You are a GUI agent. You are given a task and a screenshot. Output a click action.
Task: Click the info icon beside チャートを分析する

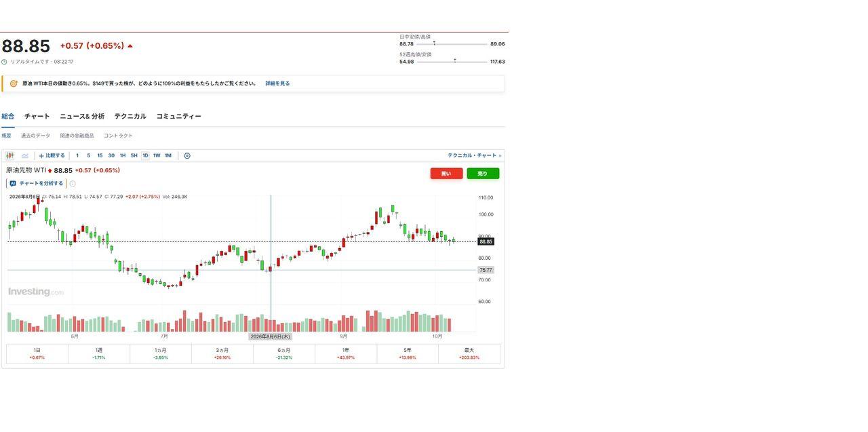[73, 184]
